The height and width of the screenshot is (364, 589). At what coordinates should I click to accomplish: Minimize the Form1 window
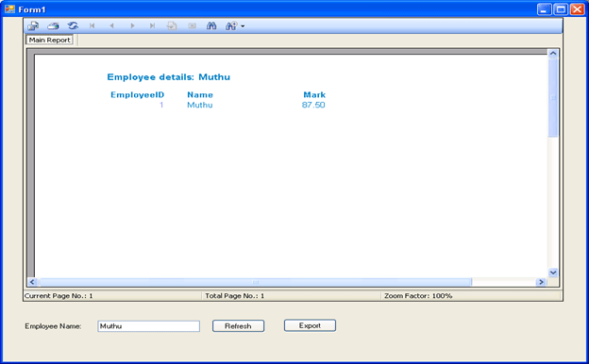click(545, 9)
